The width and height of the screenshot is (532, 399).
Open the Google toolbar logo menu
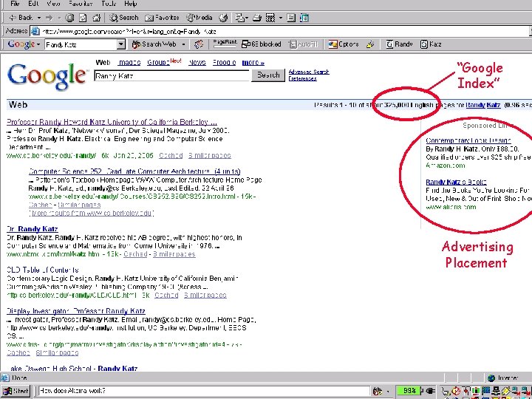(24, 44)
